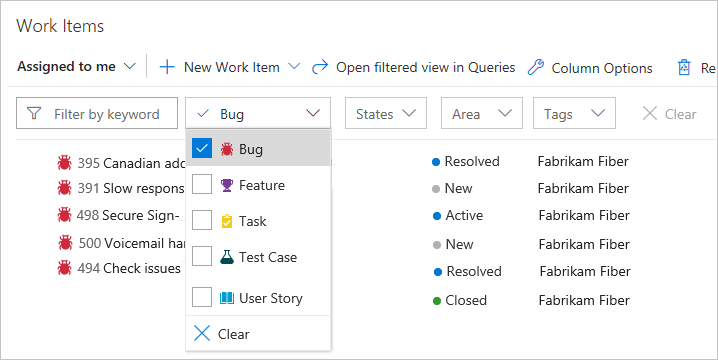
Task: Click the plus icon for New Work Item
Action: tap(167, 67)
